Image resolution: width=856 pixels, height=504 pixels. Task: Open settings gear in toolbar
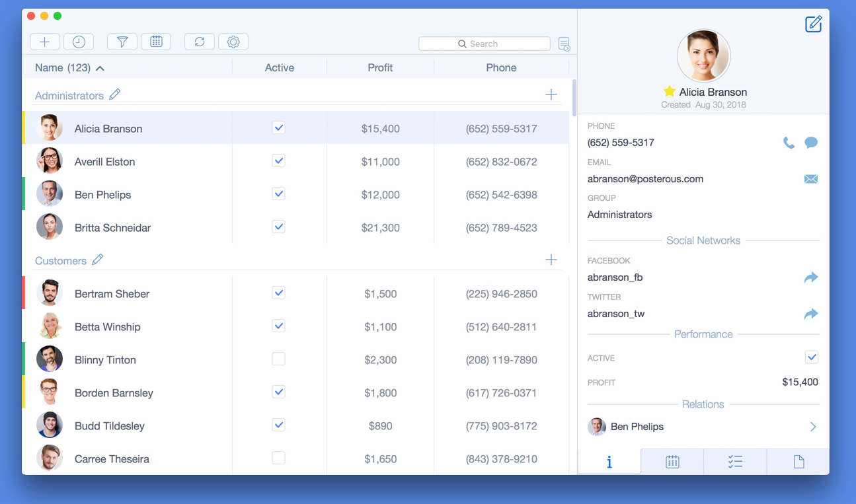point(233,42)
